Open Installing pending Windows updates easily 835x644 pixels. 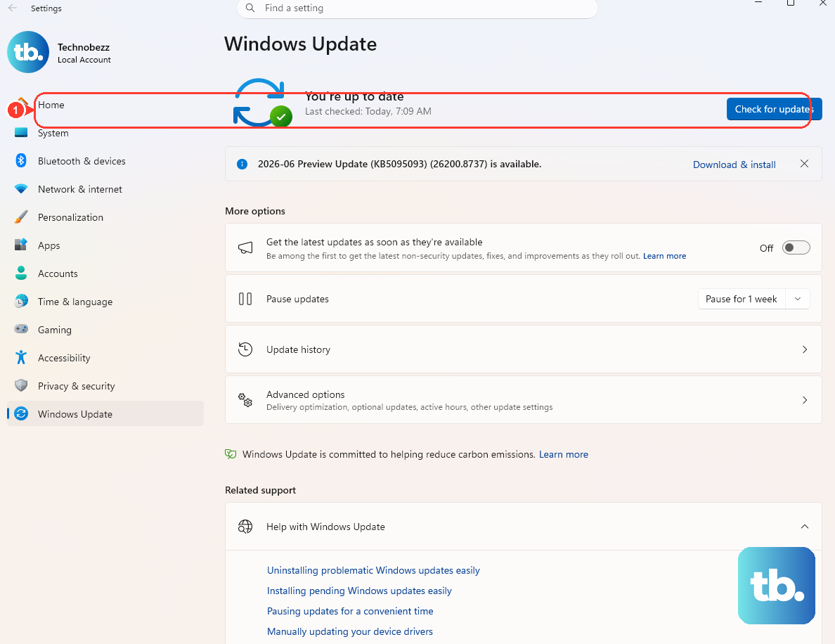pos(359,591)
